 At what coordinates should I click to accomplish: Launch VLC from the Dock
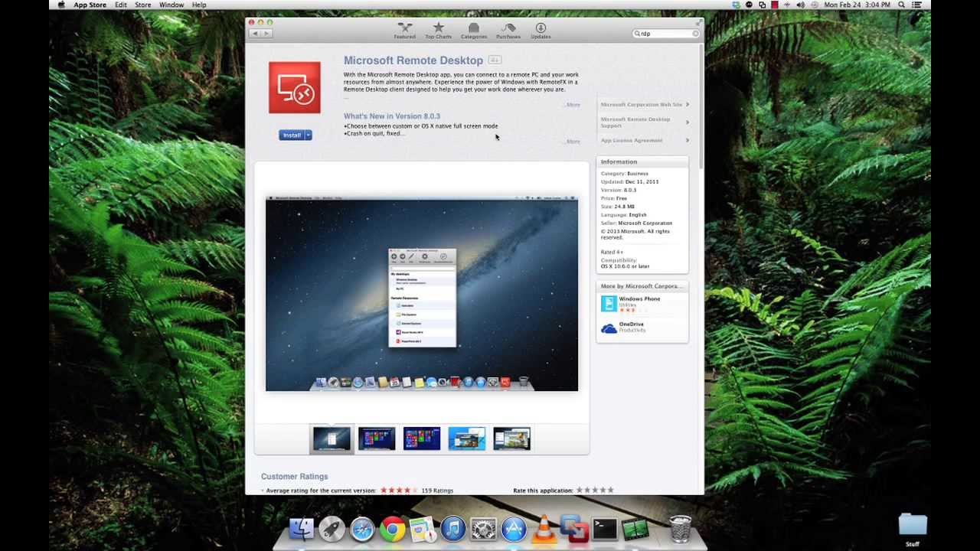(544, 529)
